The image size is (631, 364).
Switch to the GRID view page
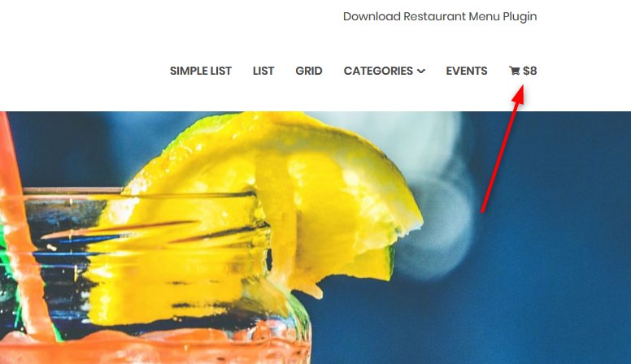click(309, 71)
